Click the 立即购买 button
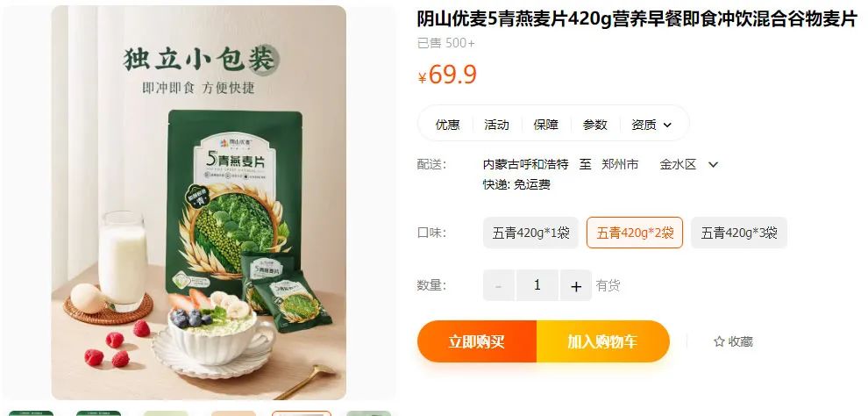The image size is (868, 416). coord(477,341)
